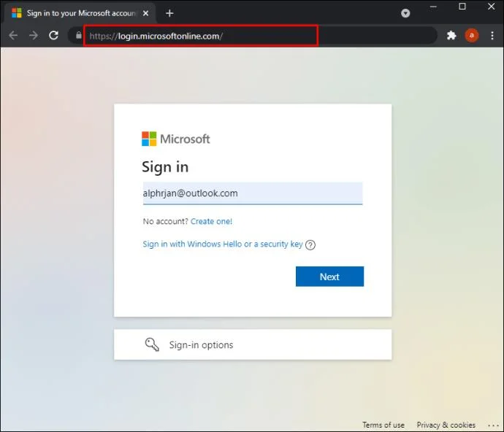The image size is (504, 432).
Task: Click the "Sign in" heading text
Action: pyautogui.click(x=165, y=167)
